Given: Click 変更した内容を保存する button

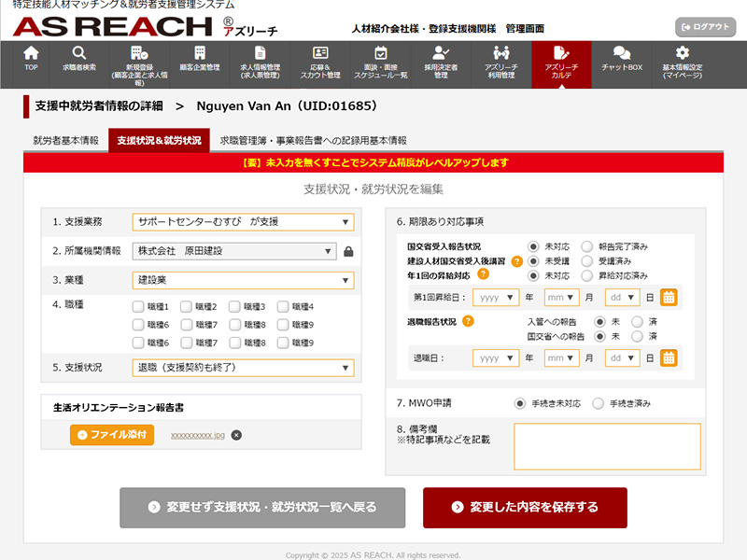Looking at the screenshot, I should coord(525,508).
